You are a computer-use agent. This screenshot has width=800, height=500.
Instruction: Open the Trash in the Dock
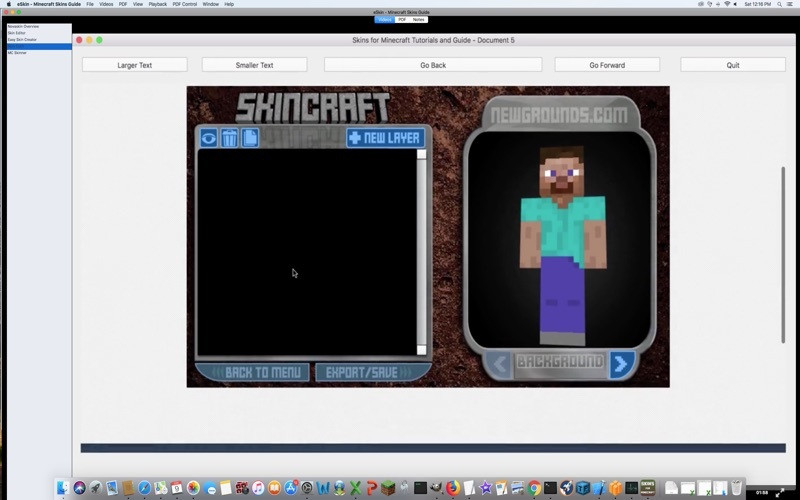point(736,488)
